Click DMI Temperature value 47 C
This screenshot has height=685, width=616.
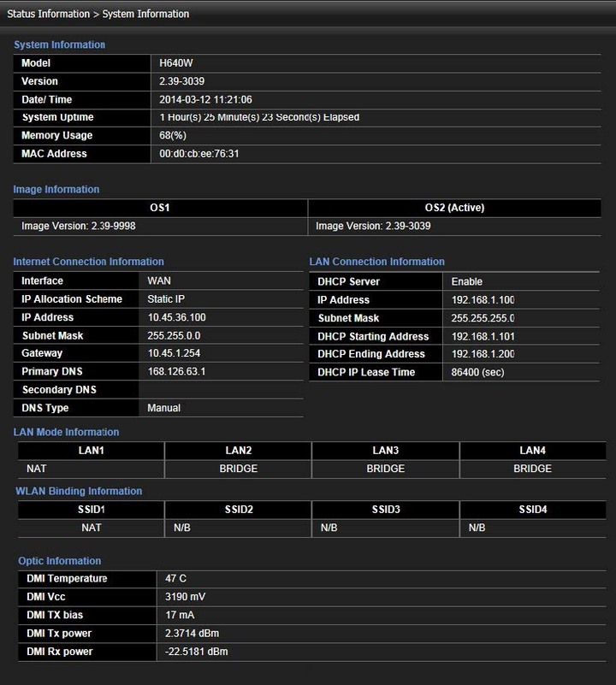pyautogui.click(x=175, y=578)
